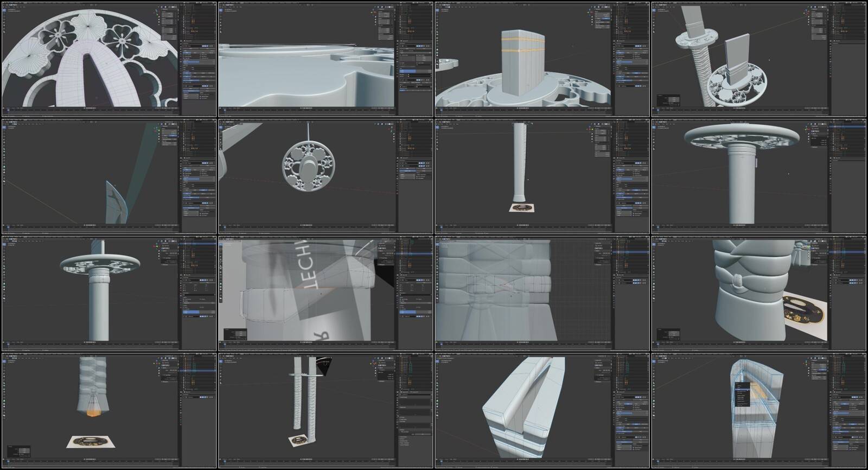Select frame with rectangular block and orange edge loops
Viewport: 868px width, 470px height.
tap(542, 59)
